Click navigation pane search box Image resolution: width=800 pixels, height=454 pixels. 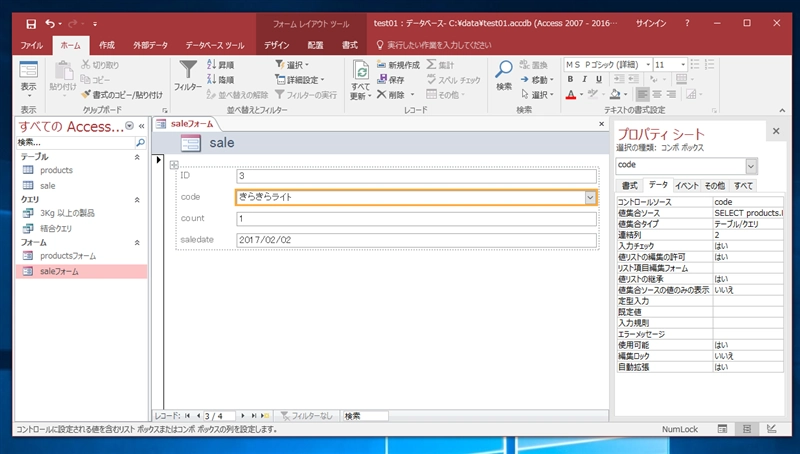pos(76,143)
